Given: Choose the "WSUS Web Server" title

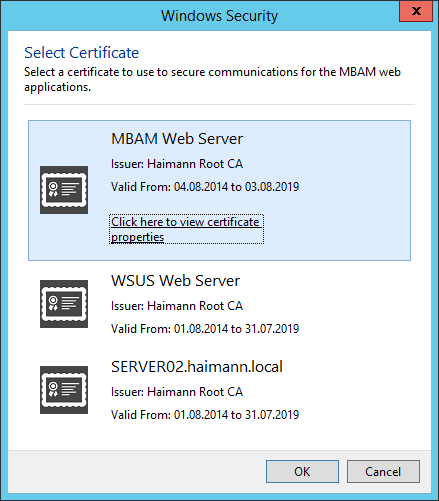Looking at the screenshot, I should [x=175, y=281].
